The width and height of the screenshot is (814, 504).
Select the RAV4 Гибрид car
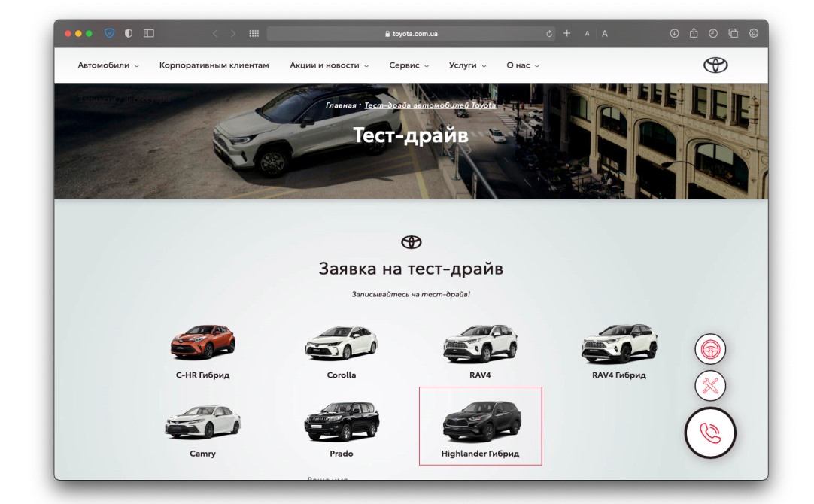[x=619, y=352]
